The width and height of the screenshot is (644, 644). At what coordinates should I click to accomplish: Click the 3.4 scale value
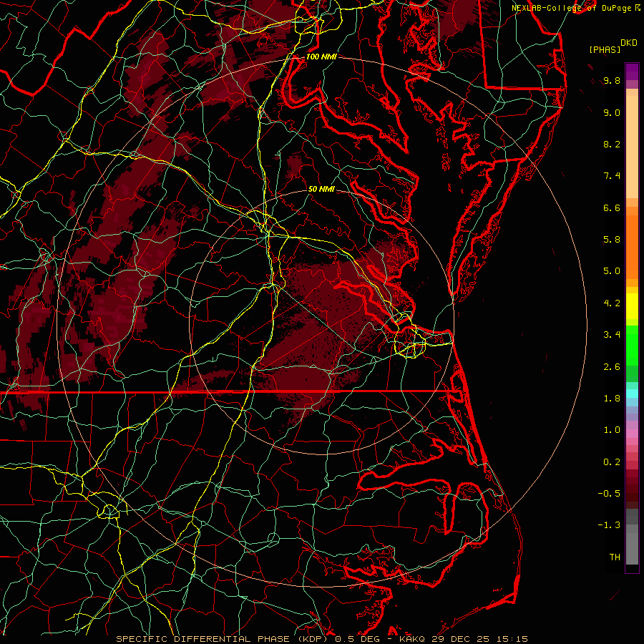coord(612,335)
